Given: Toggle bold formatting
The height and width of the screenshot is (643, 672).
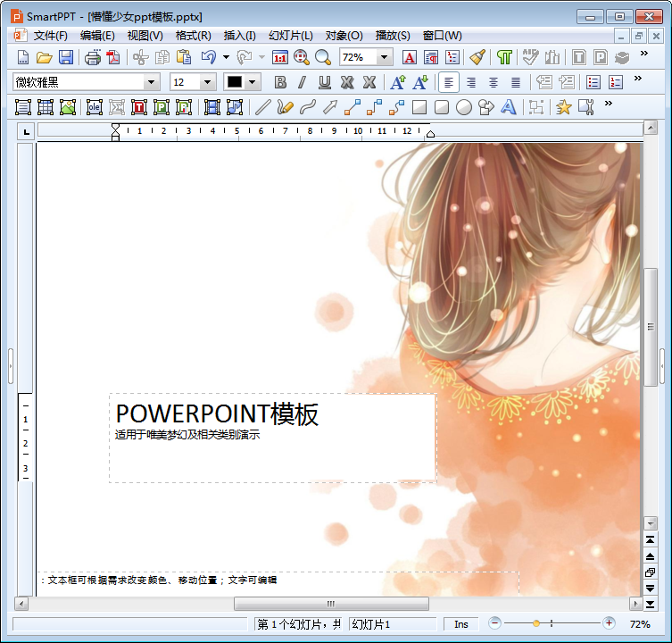Looking at the screenshot, I should pos(280,82).
